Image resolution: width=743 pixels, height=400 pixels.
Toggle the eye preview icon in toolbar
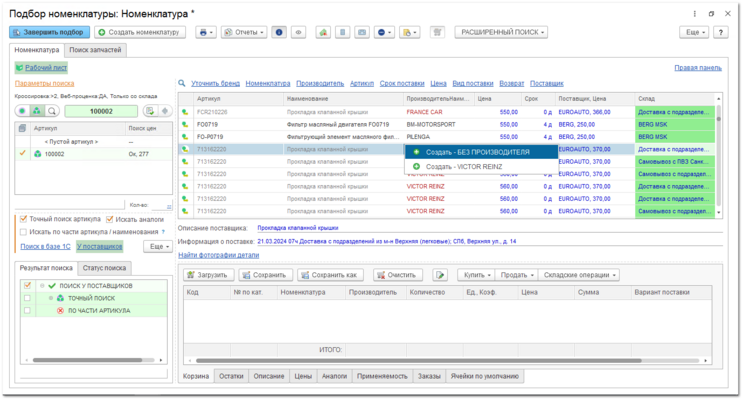[x=298, y=32]
